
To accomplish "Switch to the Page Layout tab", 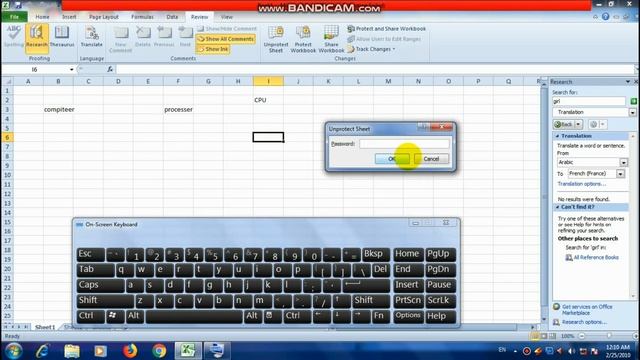I will (x=104, y=17).
